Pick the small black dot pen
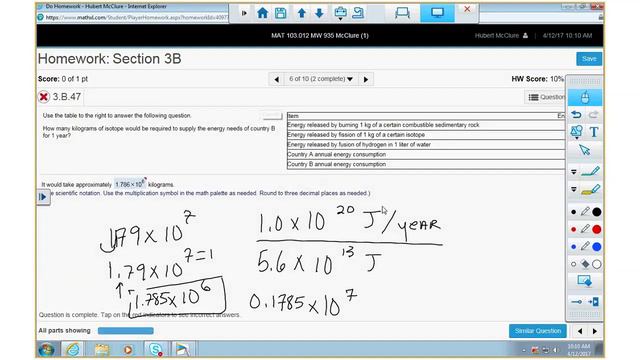The image size is (640, 360). pos(573,212)
